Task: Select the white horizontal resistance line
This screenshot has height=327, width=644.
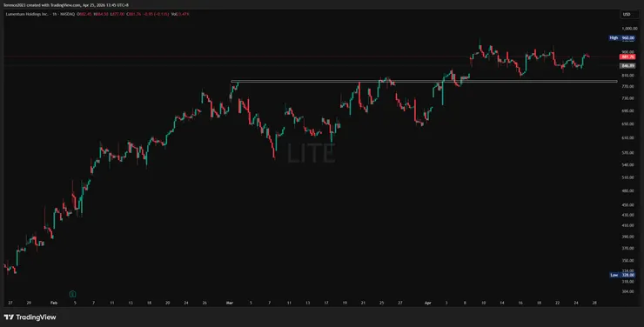Action: [424, 81]
